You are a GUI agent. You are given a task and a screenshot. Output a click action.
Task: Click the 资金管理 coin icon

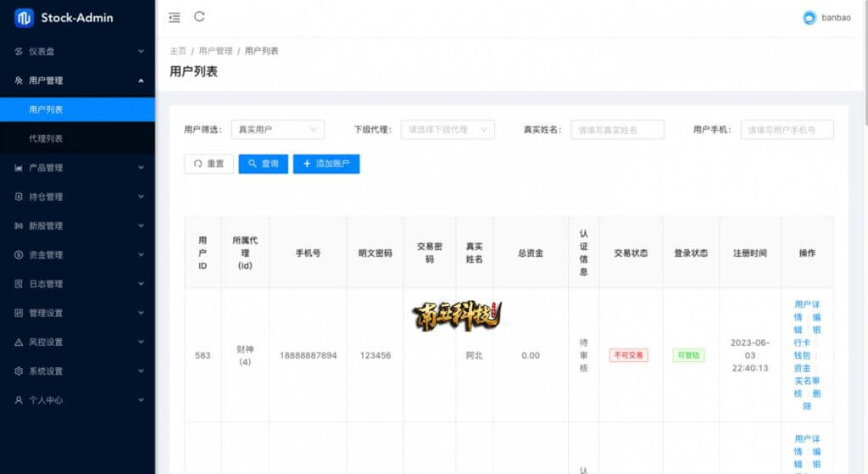pyautogui.click(x=19, y=254)
